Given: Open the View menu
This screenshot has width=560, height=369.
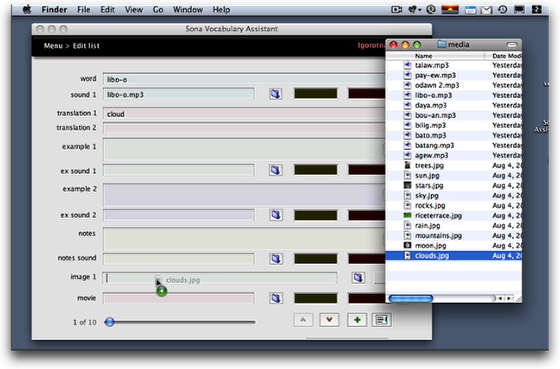Looking at the screenshot, I should click(134, 10).
